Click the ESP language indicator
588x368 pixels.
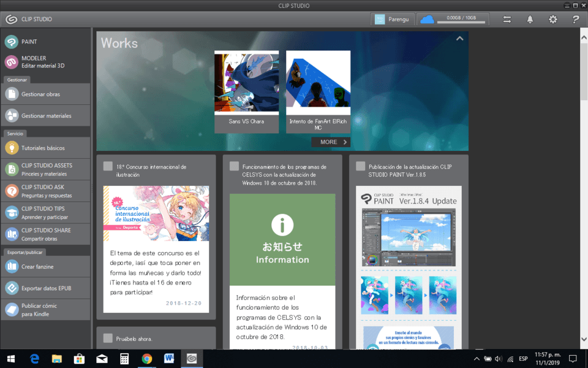pyautogui.click(x=523, y=359)
